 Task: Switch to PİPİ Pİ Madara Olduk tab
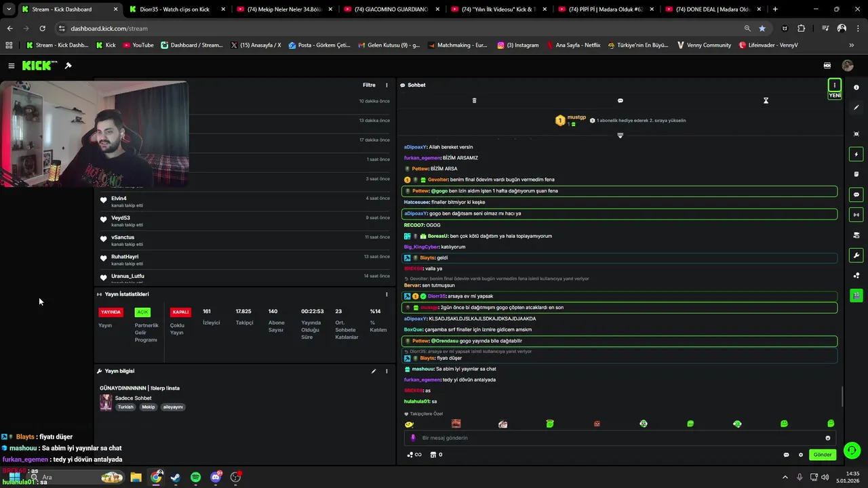[606, 9]
